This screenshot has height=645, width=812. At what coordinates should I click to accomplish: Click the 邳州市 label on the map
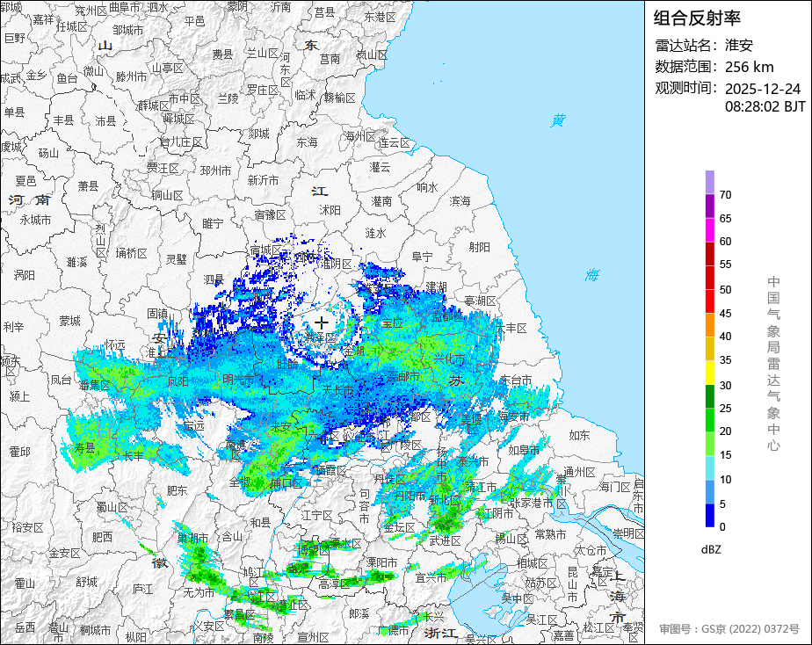(x=215, y=170)
